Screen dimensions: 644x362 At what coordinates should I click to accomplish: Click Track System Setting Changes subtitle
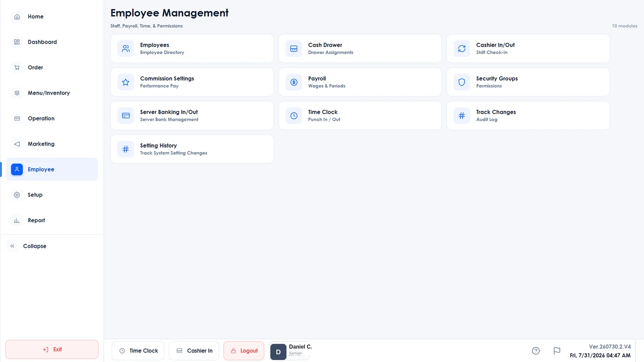174,153
